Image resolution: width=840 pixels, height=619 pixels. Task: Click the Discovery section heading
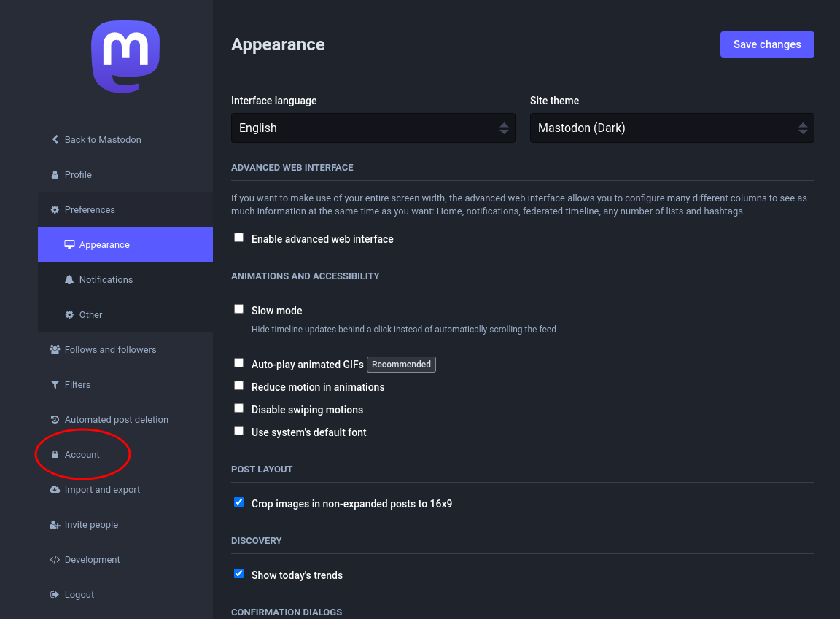point(257,541)
